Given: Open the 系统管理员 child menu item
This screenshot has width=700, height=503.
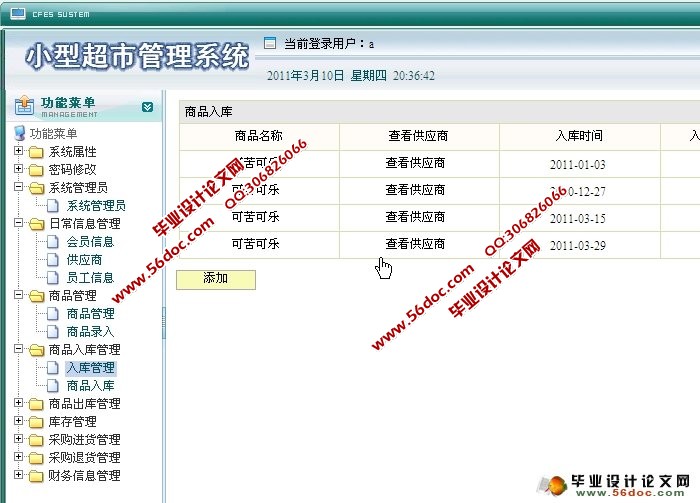Looking at the screenshot, I should point(96,206).
